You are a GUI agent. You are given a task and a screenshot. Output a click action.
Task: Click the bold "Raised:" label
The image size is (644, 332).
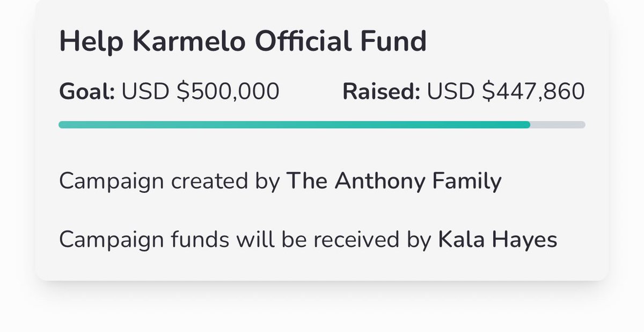[381, 92]
